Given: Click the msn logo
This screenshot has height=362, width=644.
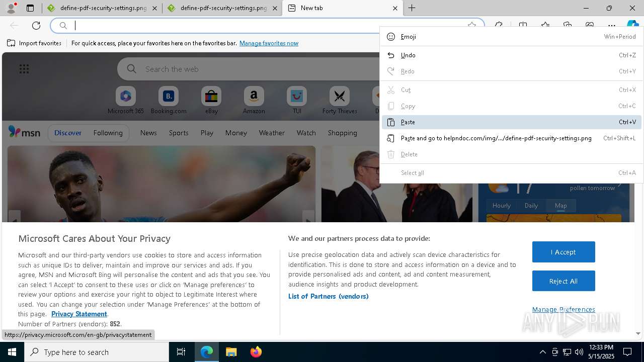Looking at the screenshot, I should 24,132.
